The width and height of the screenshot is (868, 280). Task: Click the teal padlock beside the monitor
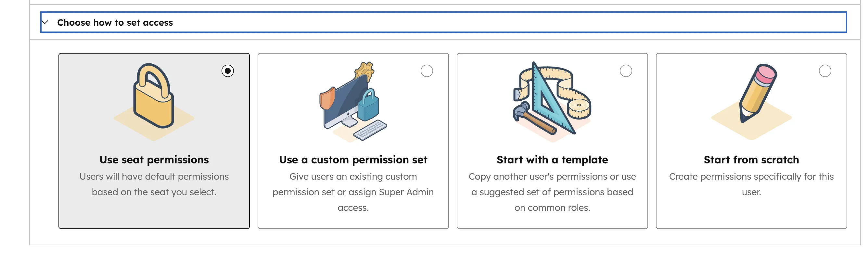tap(369, 106)
